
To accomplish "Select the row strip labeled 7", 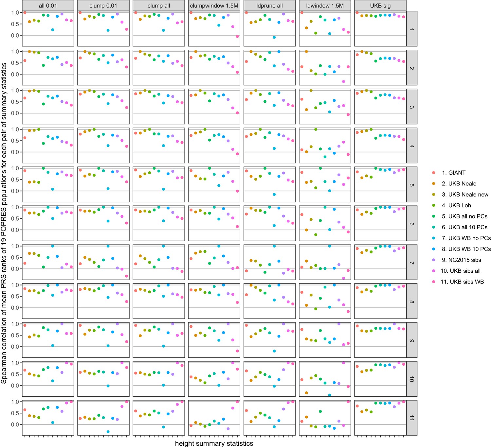I will [x=412, y=262].
